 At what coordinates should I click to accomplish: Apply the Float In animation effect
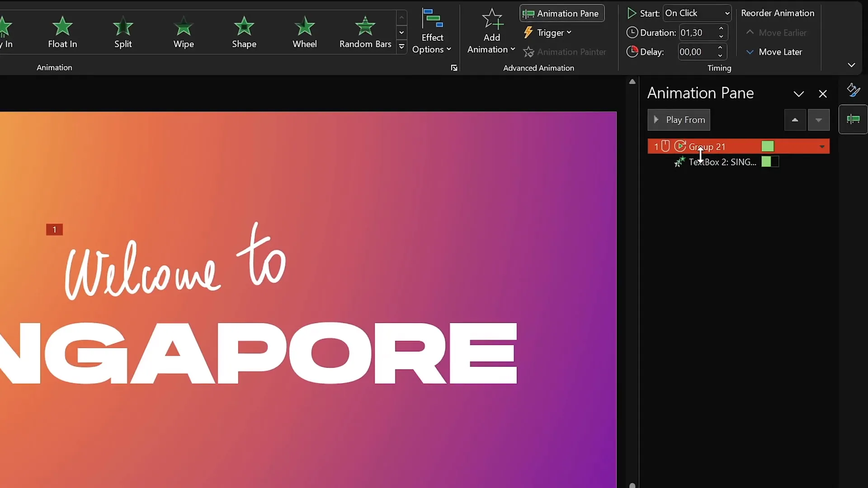[x=62, y=32]
